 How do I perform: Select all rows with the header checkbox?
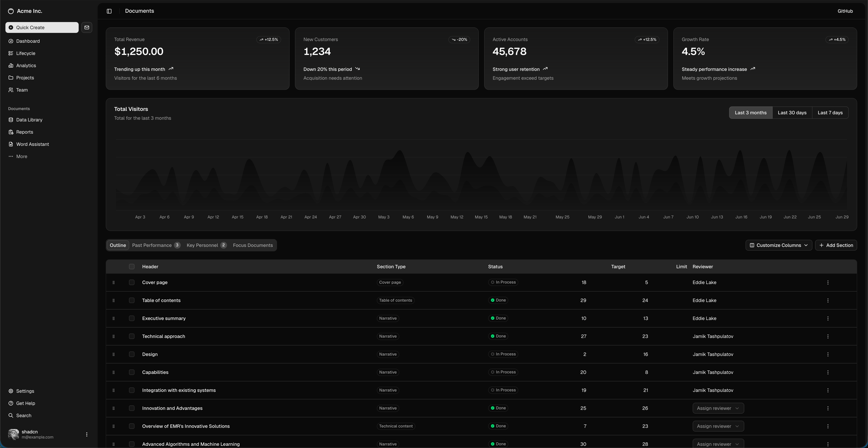click(x=132, y=266)
